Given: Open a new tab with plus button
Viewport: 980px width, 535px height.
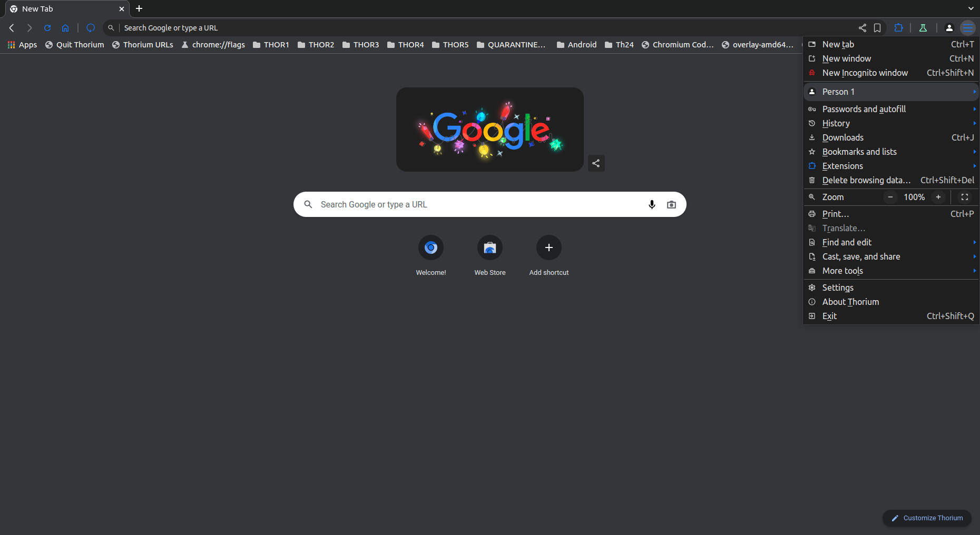Looking at the screenshot, I should click(139, 8).
